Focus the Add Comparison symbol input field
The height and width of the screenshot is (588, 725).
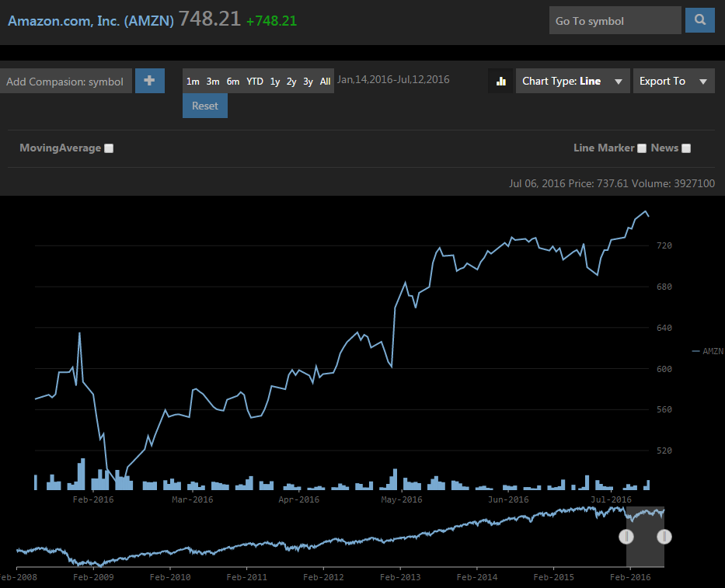click(66, 82)
